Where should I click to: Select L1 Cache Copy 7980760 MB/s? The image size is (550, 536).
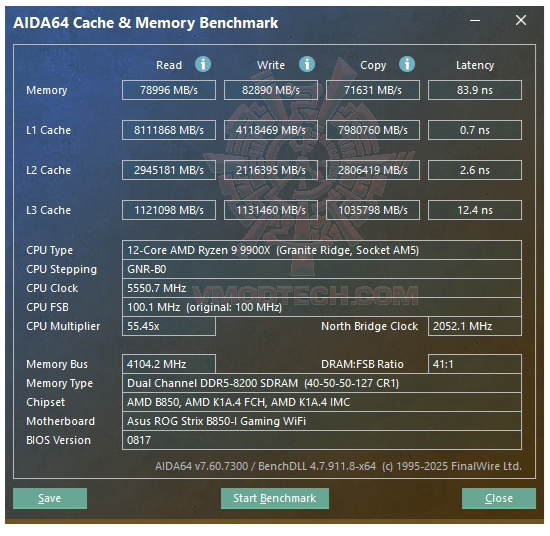point(373,130)
